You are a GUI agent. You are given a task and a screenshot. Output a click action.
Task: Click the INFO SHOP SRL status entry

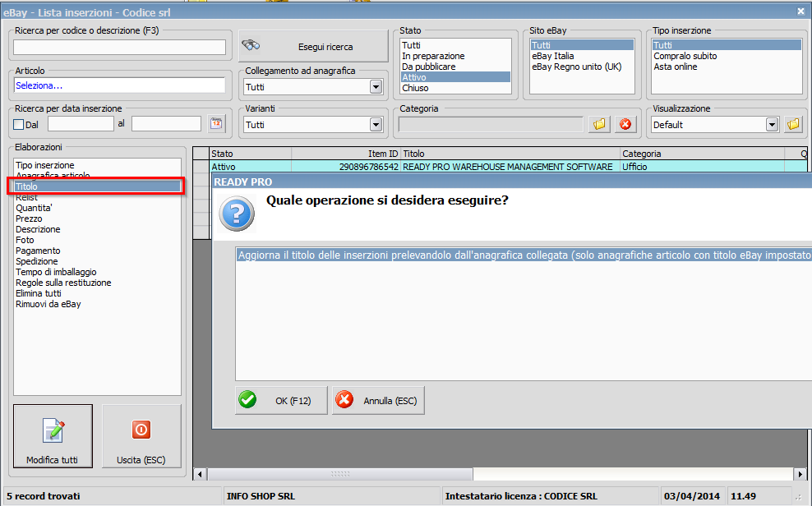(261, 496)
